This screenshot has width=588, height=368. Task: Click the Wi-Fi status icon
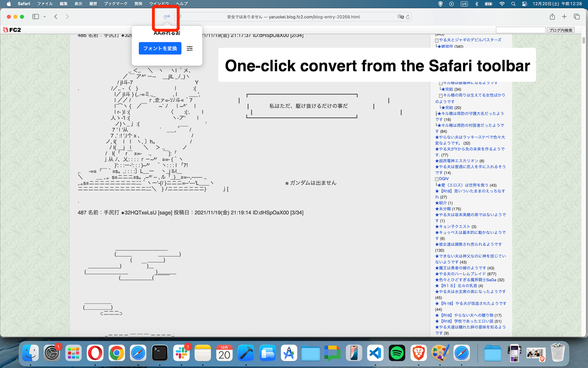(x=502, y=4)
